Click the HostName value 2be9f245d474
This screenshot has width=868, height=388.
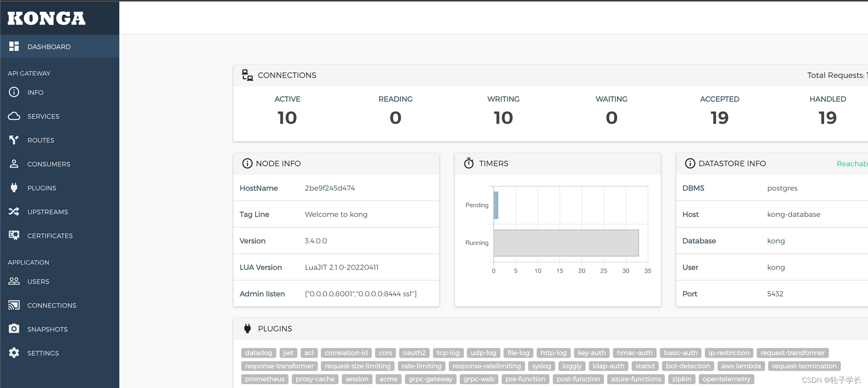click(330, 188)
